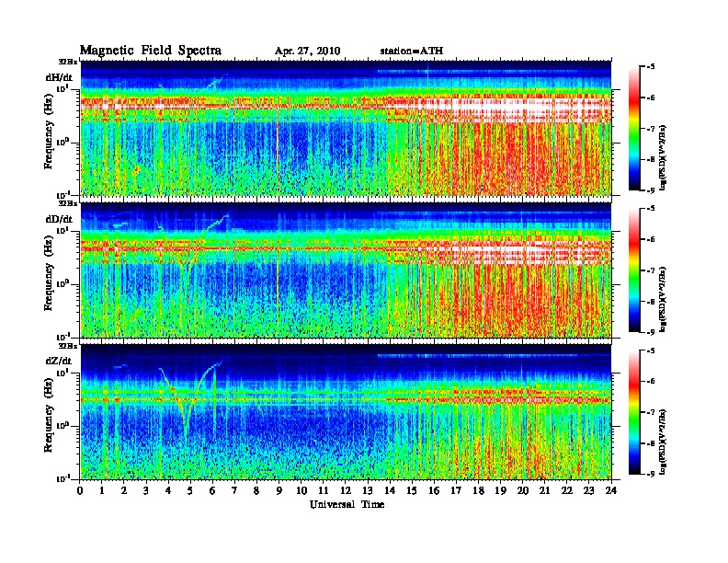The height and width of the screenshot is (563, 728).
Task: Click hour "21" on the time axis
Action: coord(545,490)
